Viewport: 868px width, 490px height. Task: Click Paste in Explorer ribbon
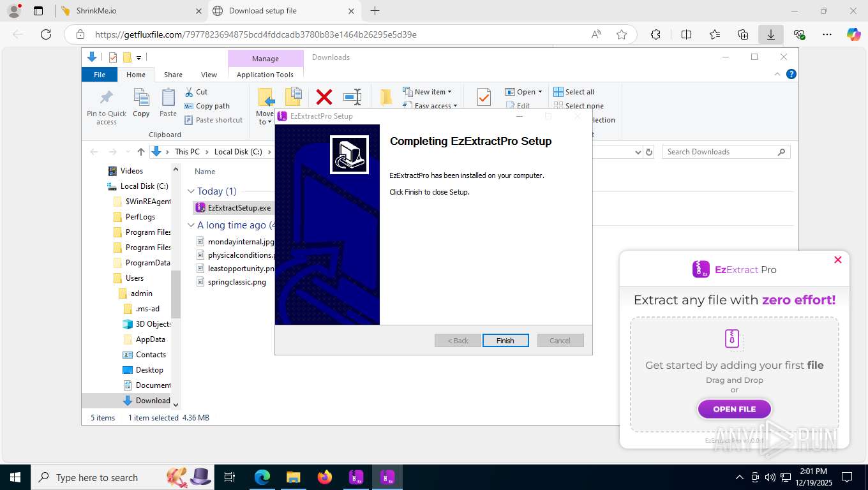click(168, 103)
